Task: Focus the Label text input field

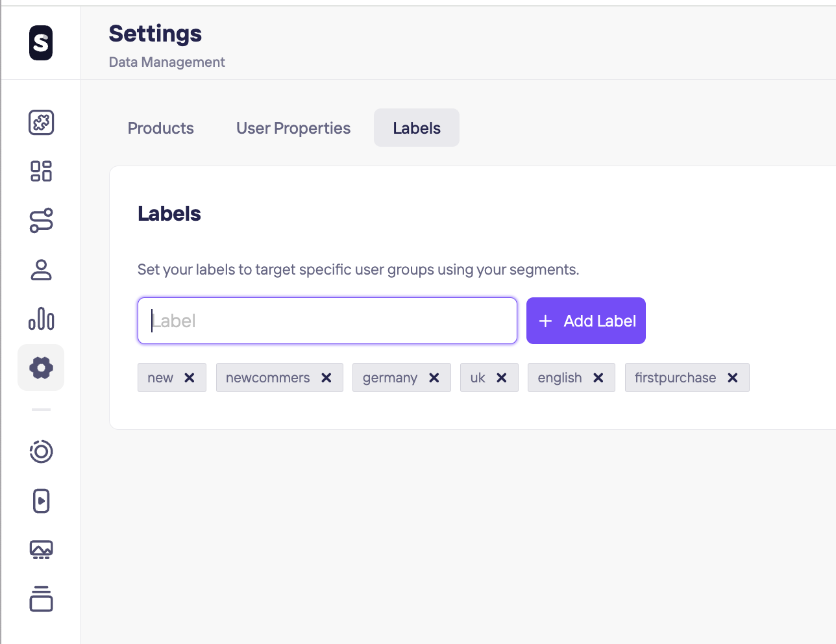Action: (x=327, y=321)
